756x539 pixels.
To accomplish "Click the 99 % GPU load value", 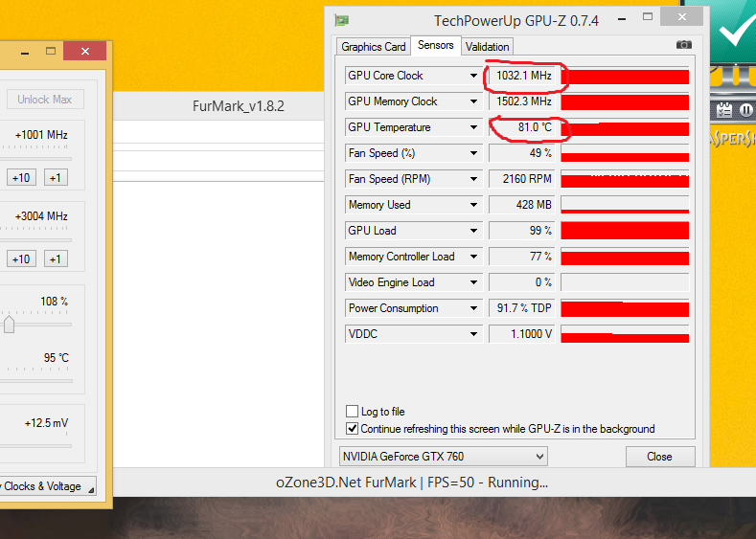I will [523, 231].
